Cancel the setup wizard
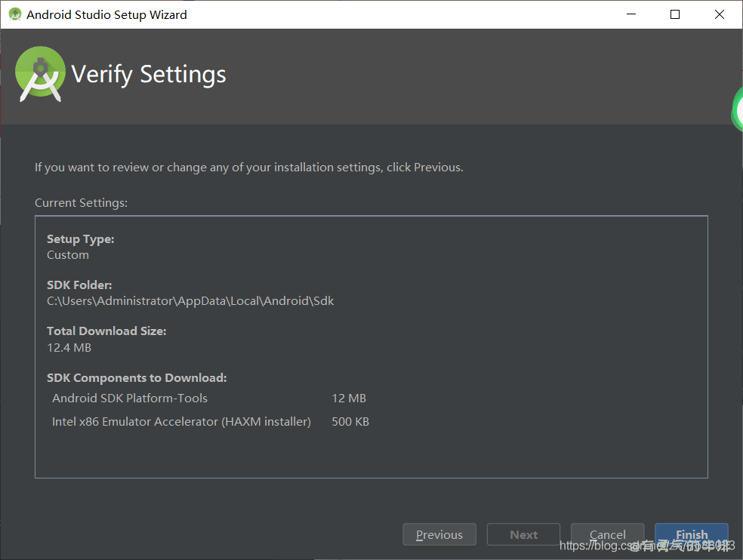 coord(608,534)
